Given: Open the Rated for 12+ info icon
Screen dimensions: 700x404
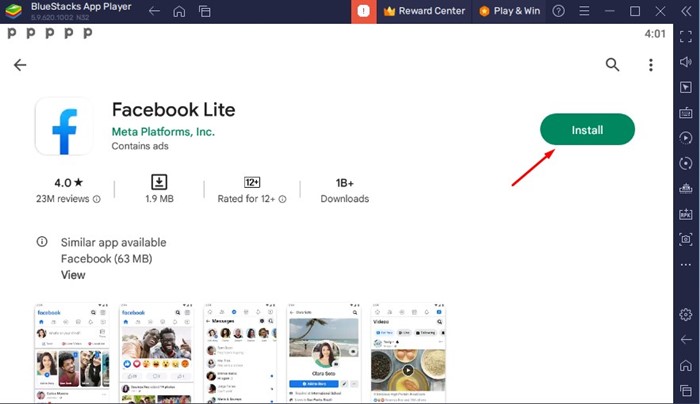Looking at the screenshot, I should click(x=282, y=200).
